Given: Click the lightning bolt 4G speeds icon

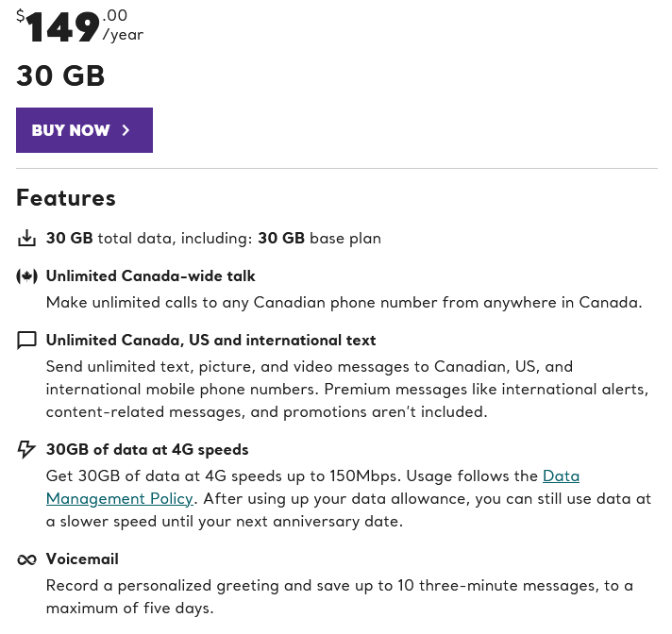Looking at the screenshot, I should point(26,449).
